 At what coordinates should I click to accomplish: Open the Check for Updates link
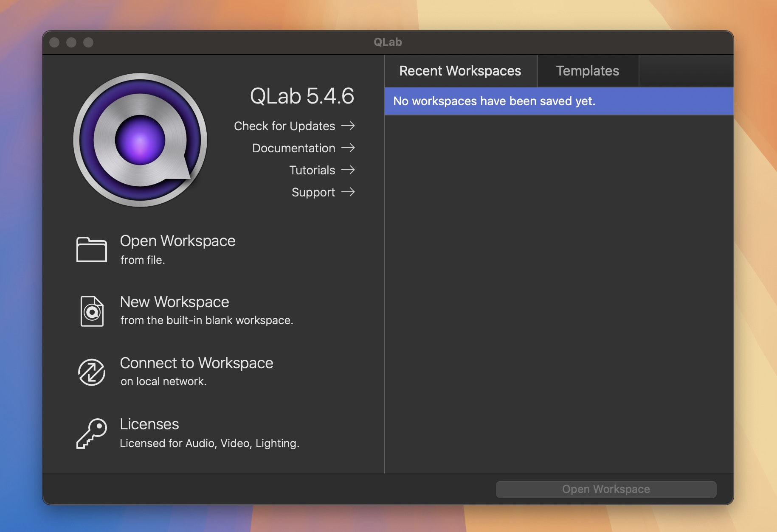pyautogui.click(x=284, y=126)
